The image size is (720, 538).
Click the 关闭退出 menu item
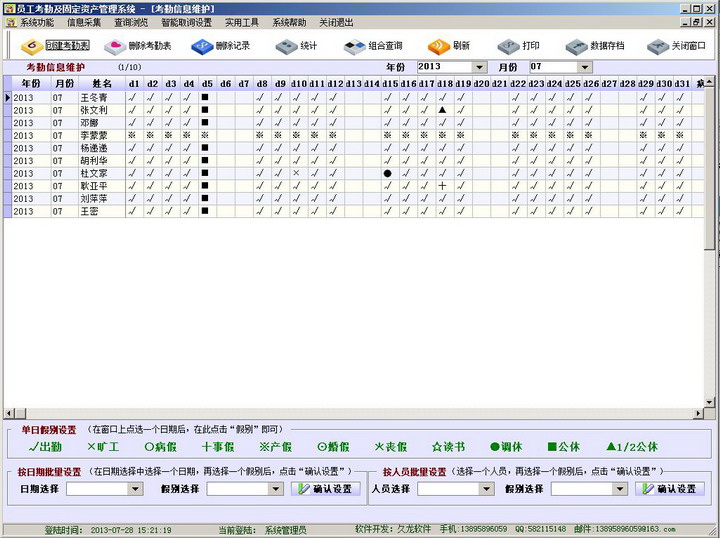pyautogui.click(x=336, y=22)
